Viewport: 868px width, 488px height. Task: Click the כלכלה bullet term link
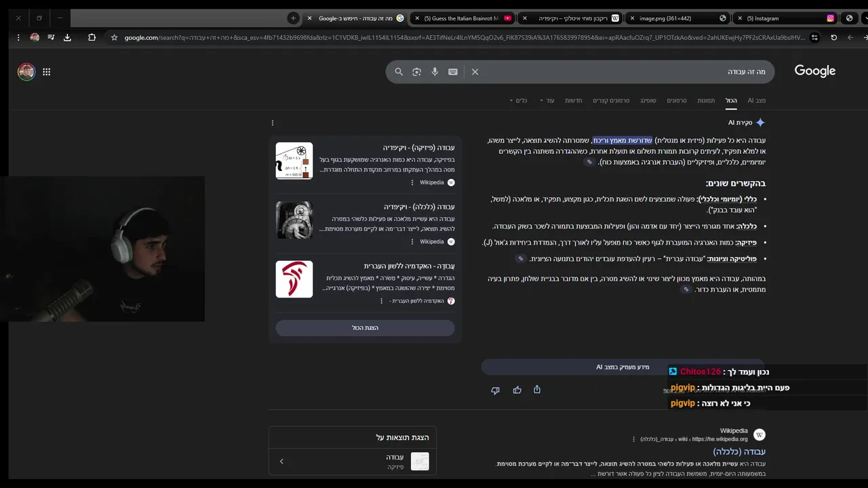pos(746,226)
